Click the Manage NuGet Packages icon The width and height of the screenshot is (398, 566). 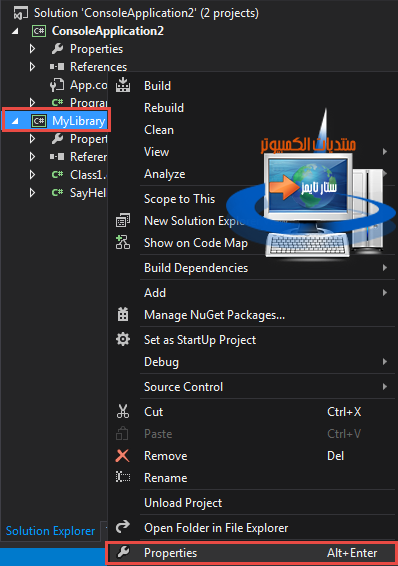[123, 314]
